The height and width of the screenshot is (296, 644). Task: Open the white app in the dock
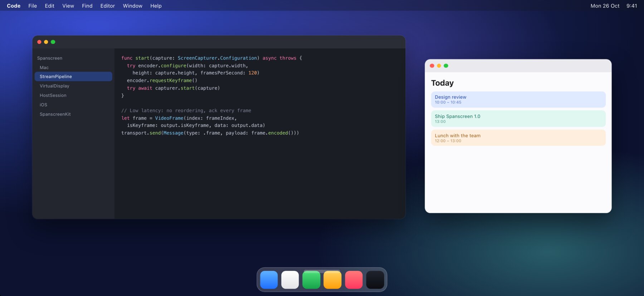click(290, 280)
